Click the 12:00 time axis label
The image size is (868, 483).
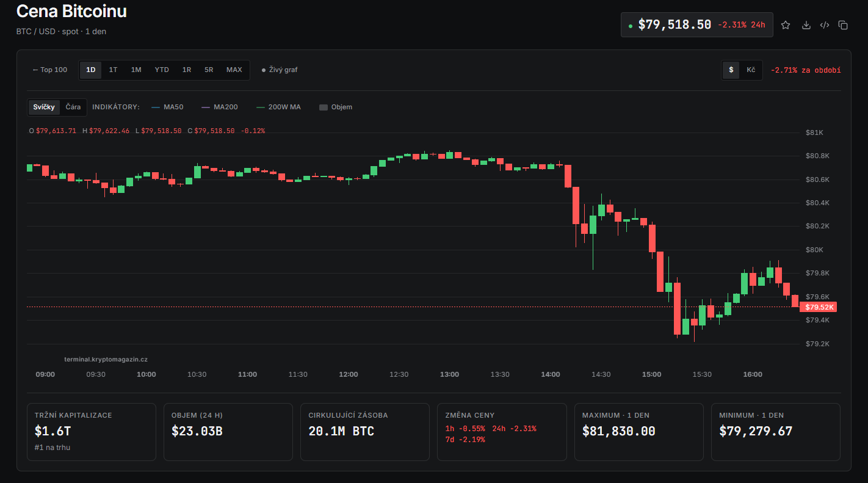tap(349, 374)
